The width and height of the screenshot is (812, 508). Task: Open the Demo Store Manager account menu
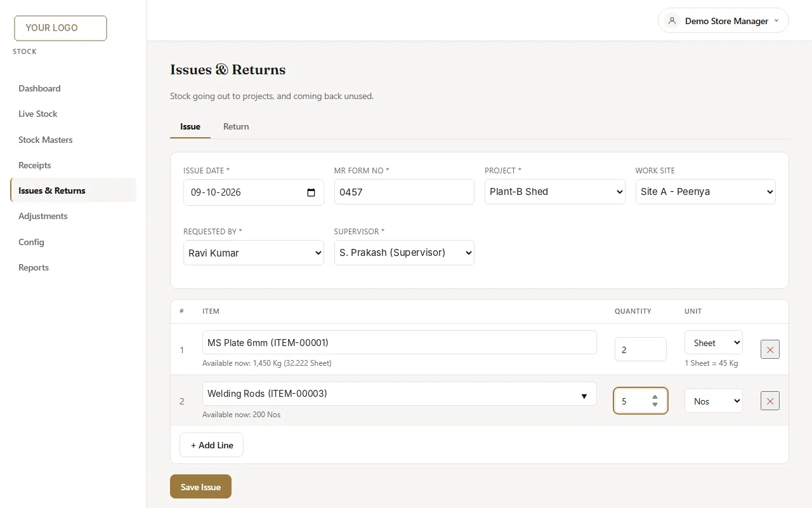(723, 21)
